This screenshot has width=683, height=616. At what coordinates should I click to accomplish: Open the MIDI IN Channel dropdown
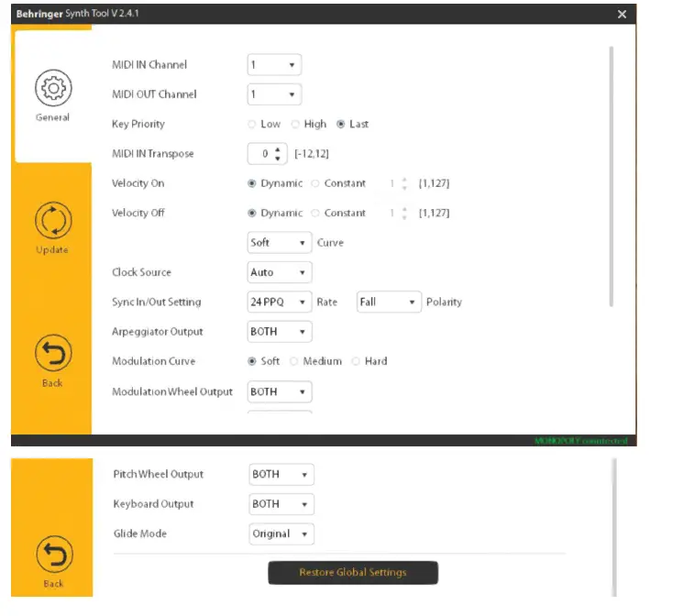click(274, 65)
